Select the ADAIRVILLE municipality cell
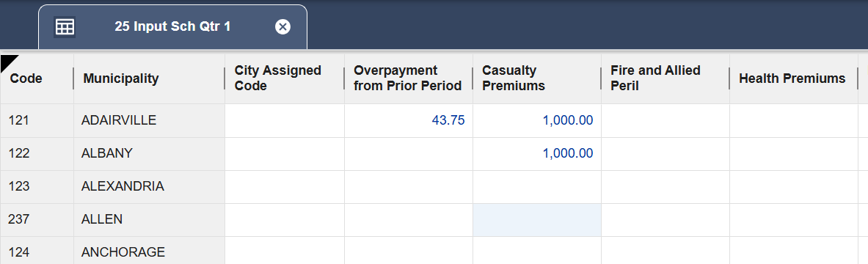This screenshot has width=868, height=264. point(149,121)
